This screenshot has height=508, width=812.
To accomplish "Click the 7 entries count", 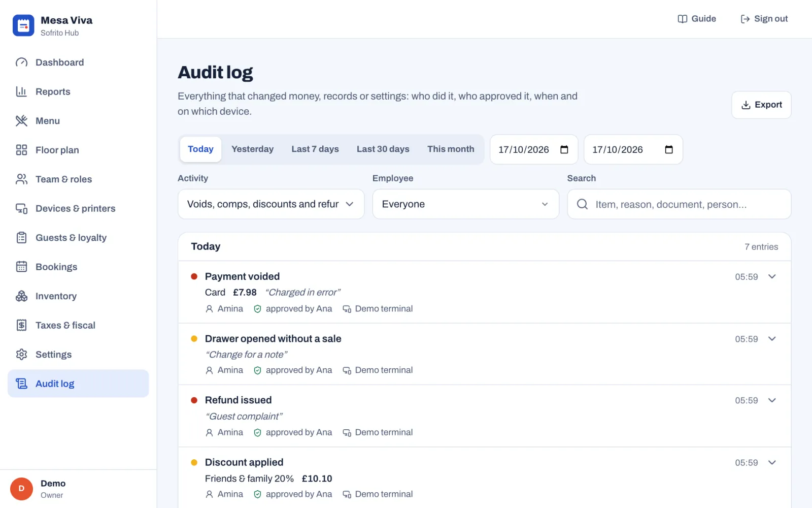I will coord(761,247).
